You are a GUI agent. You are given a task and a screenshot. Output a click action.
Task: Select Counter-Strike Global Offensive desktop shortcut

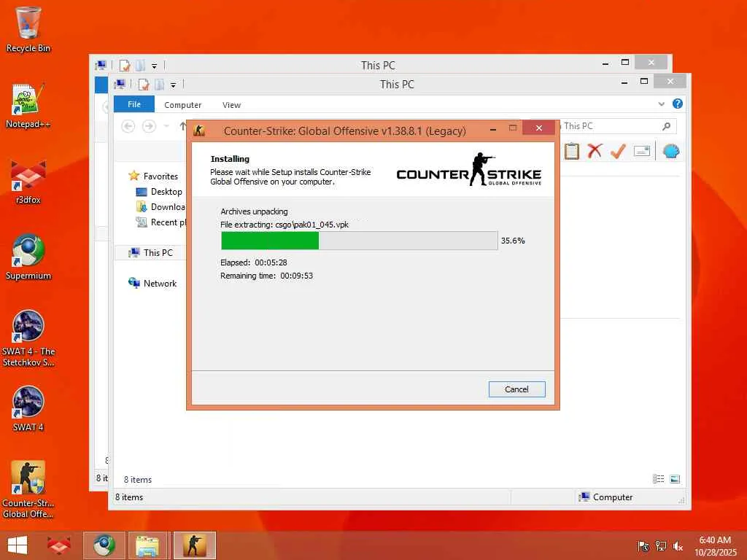[28, 489]
